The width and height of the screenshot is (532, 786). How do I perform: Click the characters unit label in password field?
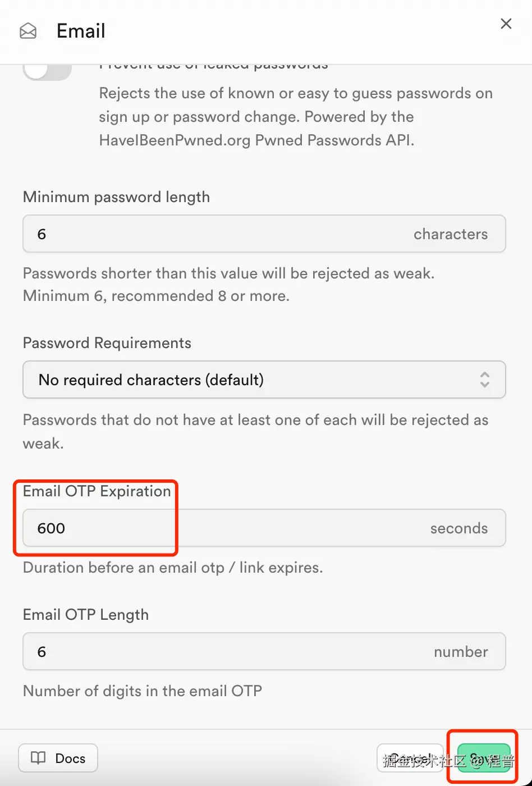(x=451, y=234)
